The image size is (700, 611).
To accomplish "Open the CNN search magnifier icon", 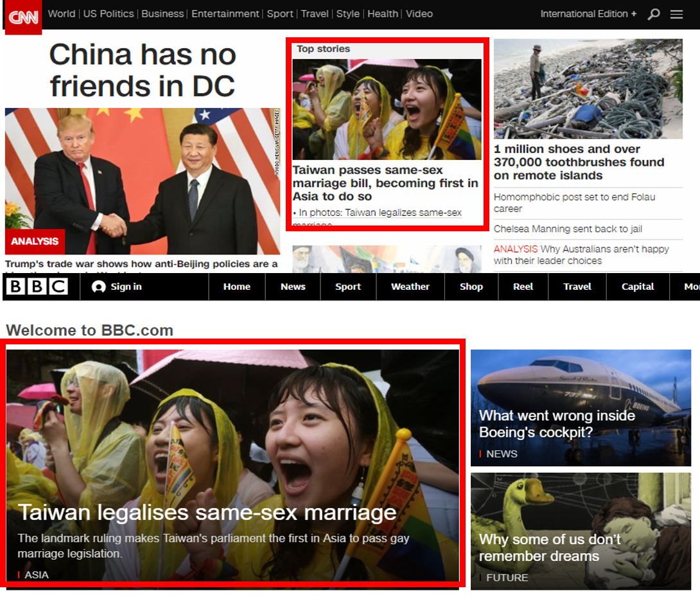I will pos(654,14).
